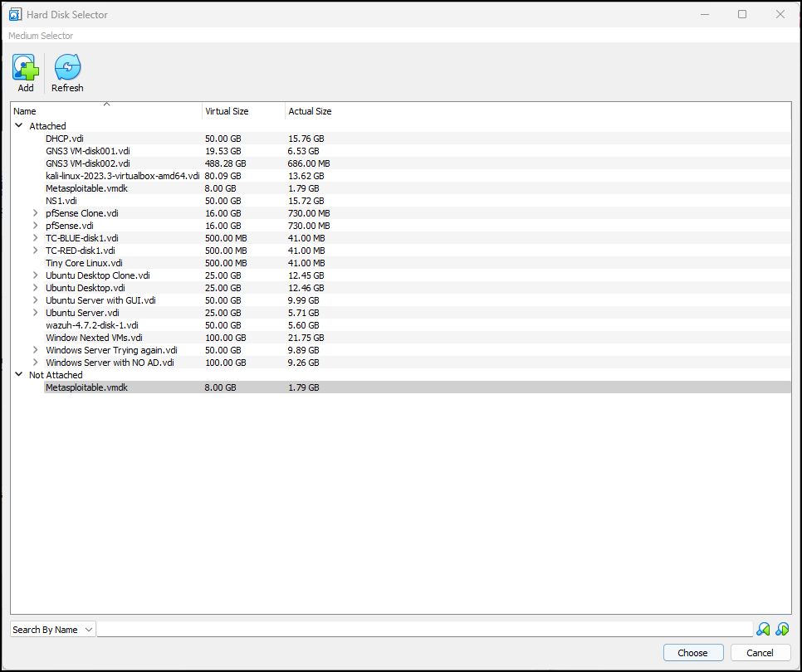Select DHCP.vdi disk
Image resolution: width=802 pixels, height=672 pixels.
tap(65, 139)
